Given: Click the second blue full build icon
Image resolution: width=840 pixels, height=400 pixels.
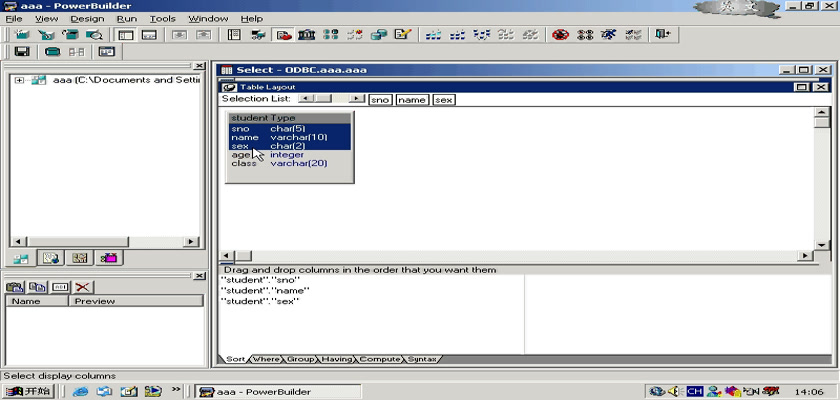Looking at the screenshot, I should point(457,35).
